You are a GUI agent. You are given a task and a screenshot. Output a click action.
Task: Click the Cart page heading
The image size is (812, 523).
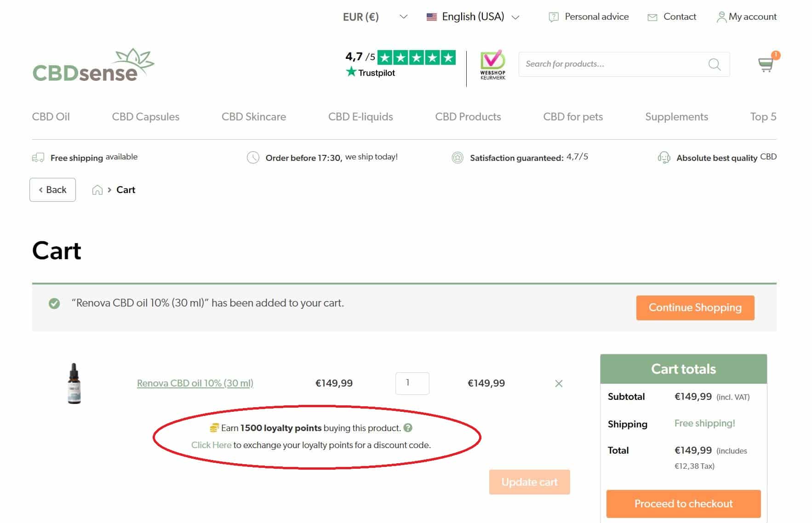coord(57,251)
